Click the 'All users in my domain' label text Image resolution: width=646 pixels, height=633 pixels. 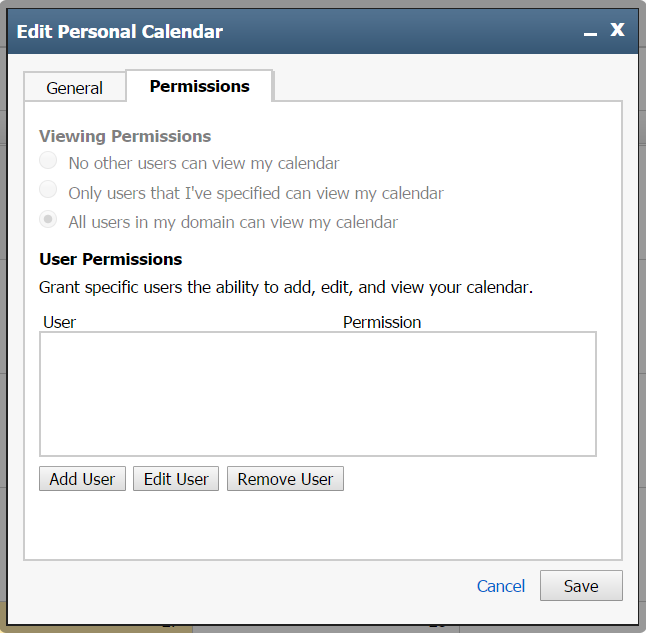coord(233,222)
